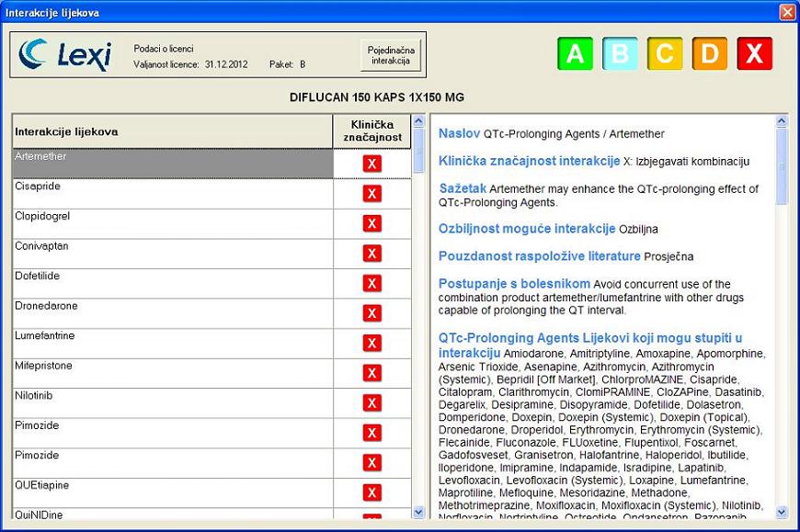Screen dimensions: 800x532
Task: Click red X icon in Cisapride row
Action: (371, 194)
